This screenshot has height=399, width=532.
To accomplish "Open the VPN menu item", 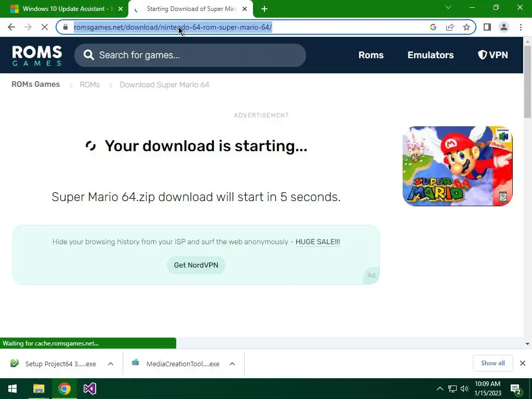I will [x=493, y=55].
